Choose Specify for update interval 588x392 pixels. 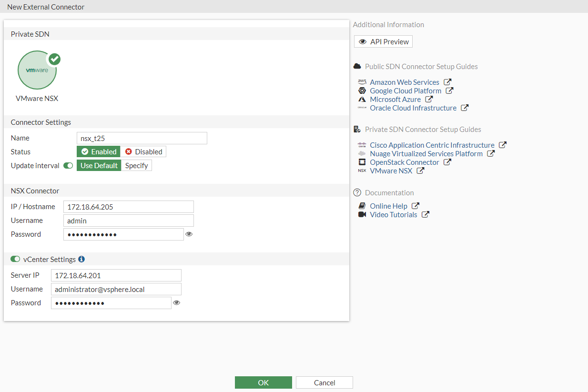coord(136,166)
